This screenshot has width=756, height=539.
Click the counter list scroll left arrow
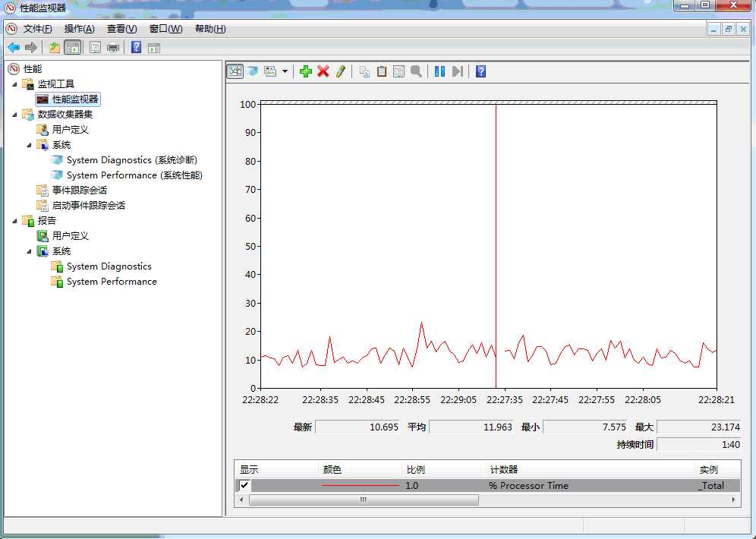pos(241,500)
